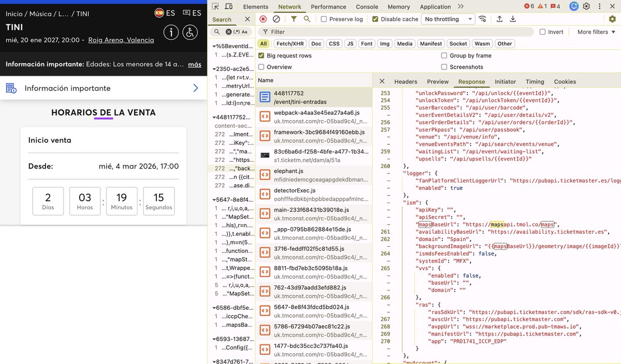Screen dimensions: 621x364
Task: Switch to the Elements tab
Action: tap(256, 7)
